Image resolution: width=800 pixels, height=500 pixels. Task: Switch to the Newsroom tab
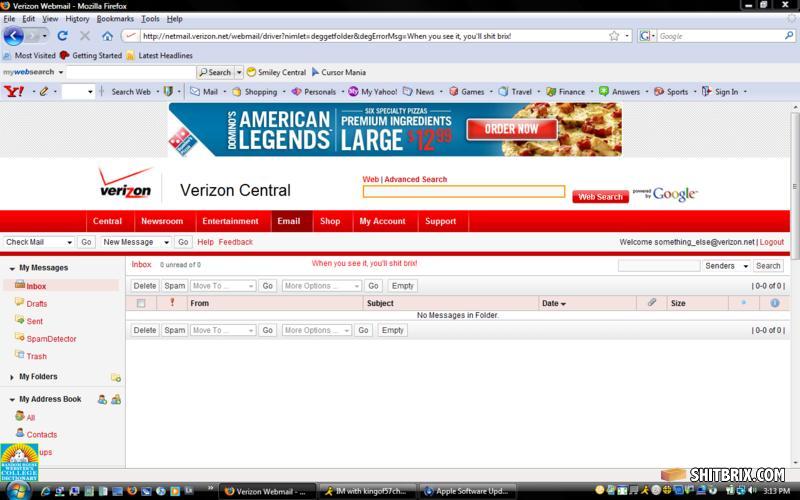(x=162, y=221)
